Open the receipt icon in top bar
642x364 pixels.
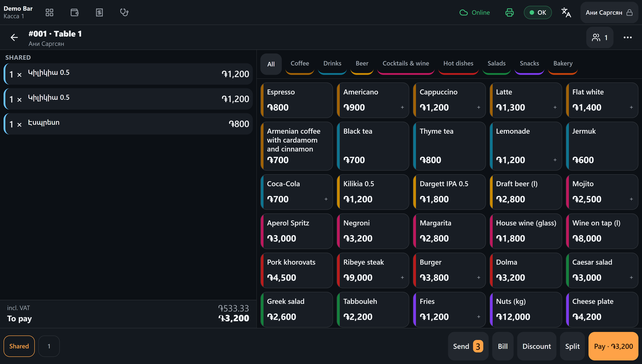pos(99,12)
